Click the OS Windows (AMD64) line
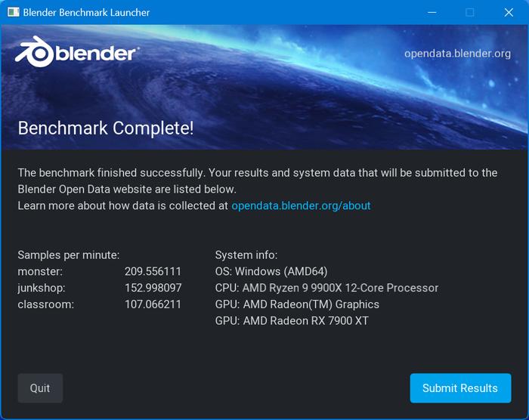 click(x=271, y=272)
